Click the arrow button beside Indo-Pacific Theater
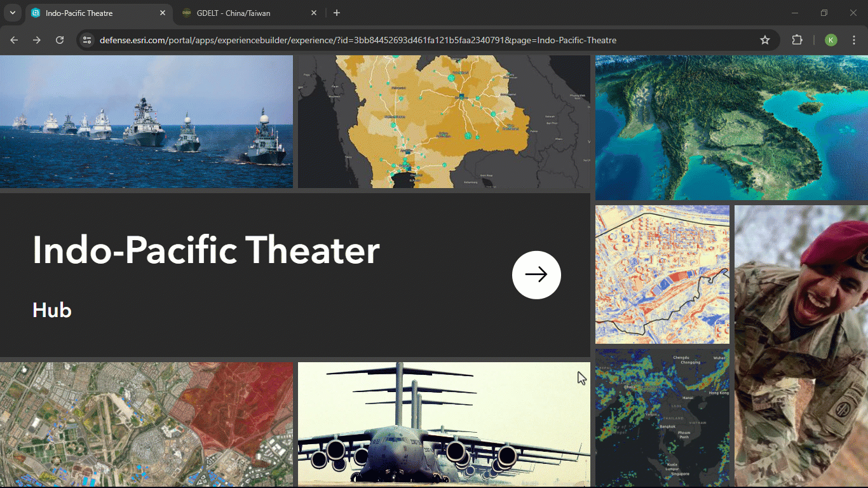This screenshot has width=868, height=488. coord(536,274)
